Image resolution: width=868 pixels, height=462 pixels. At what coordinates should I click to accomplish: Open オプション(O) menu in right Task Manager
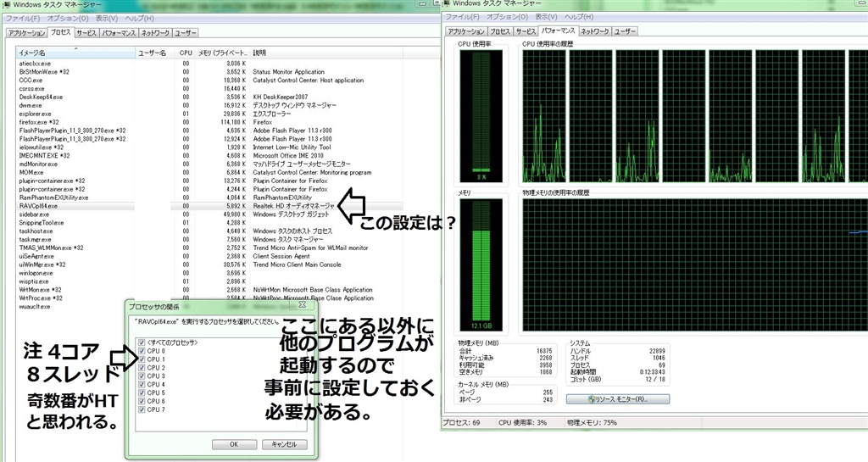tap(506, 17)
